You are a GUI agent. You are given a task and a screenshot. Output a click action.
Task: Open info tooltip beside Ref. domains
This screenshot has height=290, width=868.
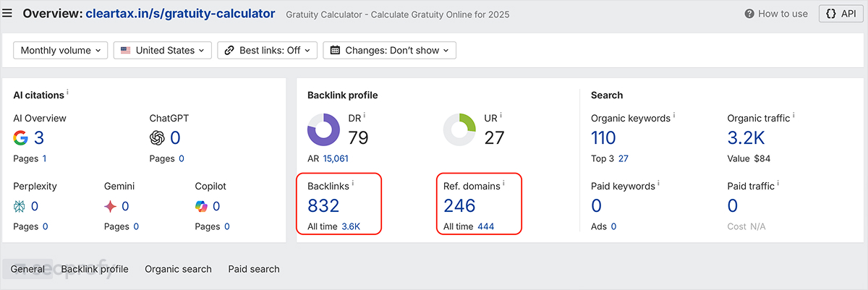503,184
